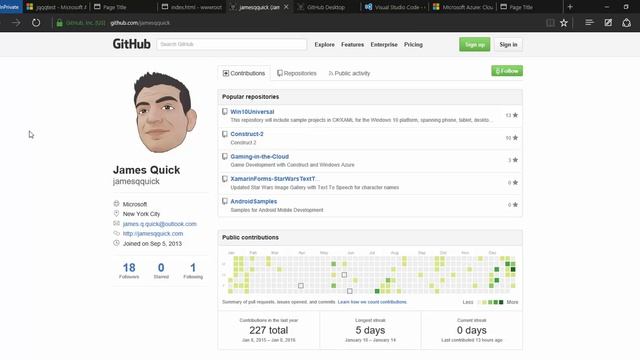Open the AndroidSamples repository link
Viewport: 640px width, 360px height.
click(x=253, y=201)
